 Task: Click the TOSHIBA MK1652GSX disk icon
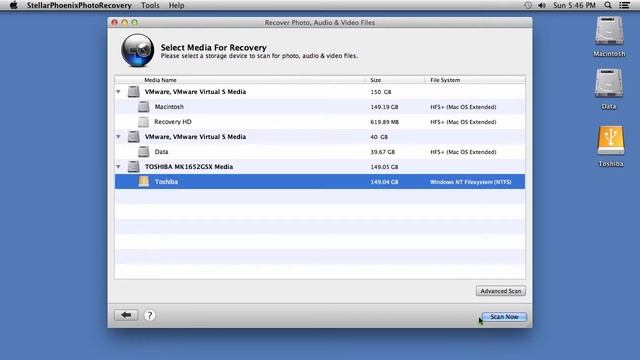133,166
